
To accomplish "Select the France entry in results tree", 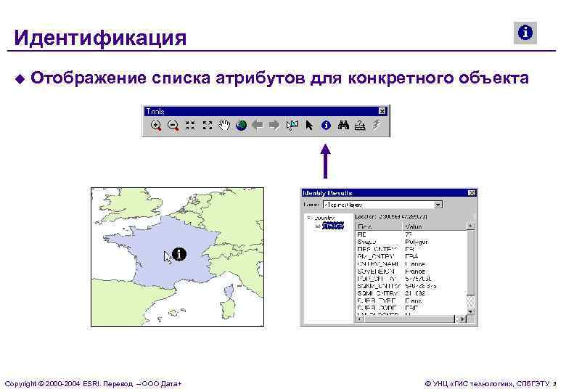I will point(333,226).
